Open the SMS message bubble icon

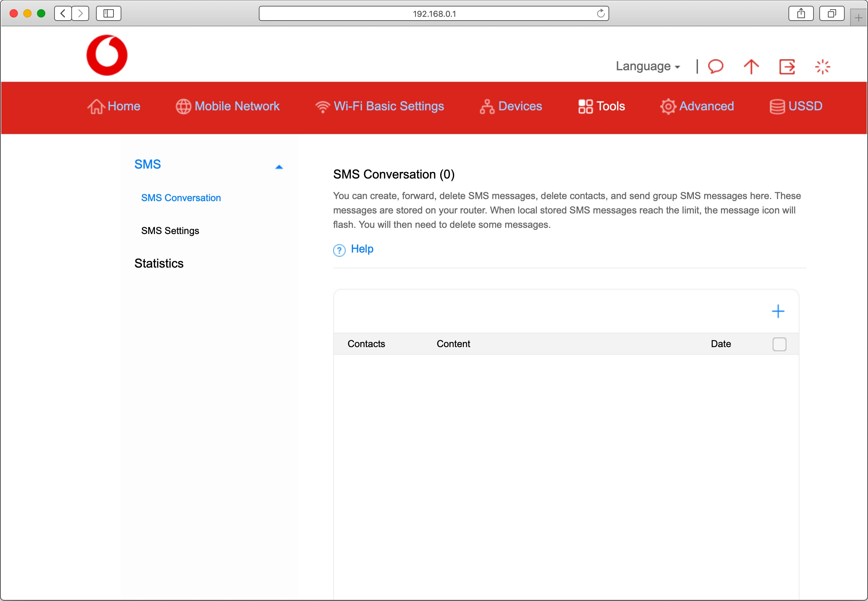coord(715,66)
